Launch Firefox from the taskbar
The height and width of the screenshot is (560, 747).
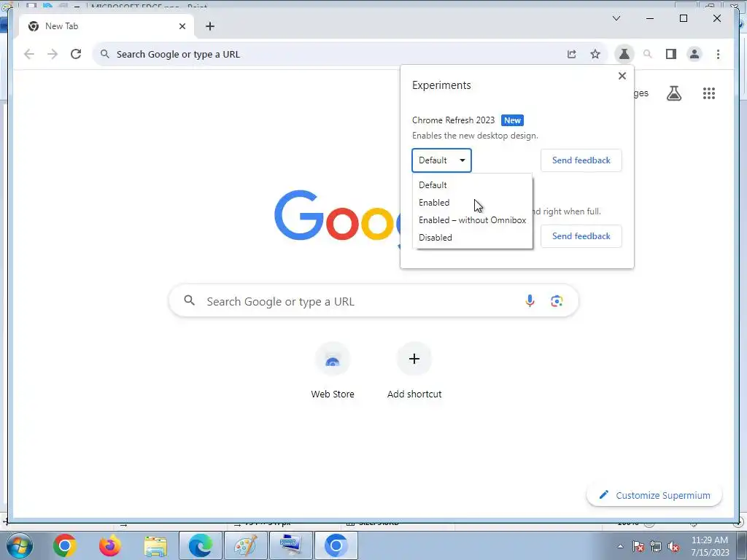[x=109, y=545]
